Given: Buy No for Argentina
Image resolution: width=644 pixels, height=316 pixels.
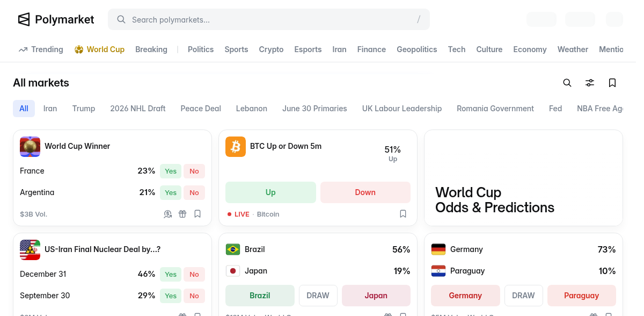Looking at the screenshot, I should tap(194, 193).
